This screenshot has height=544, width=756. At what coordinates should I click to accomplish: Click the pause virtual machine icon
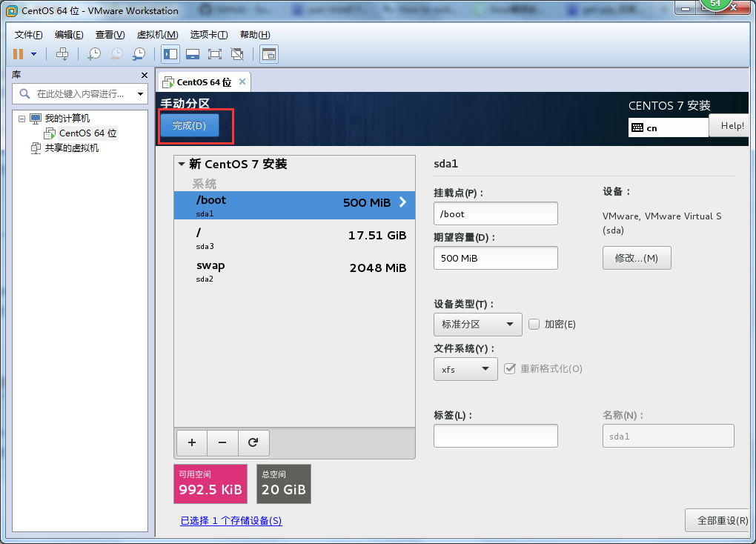19,54
